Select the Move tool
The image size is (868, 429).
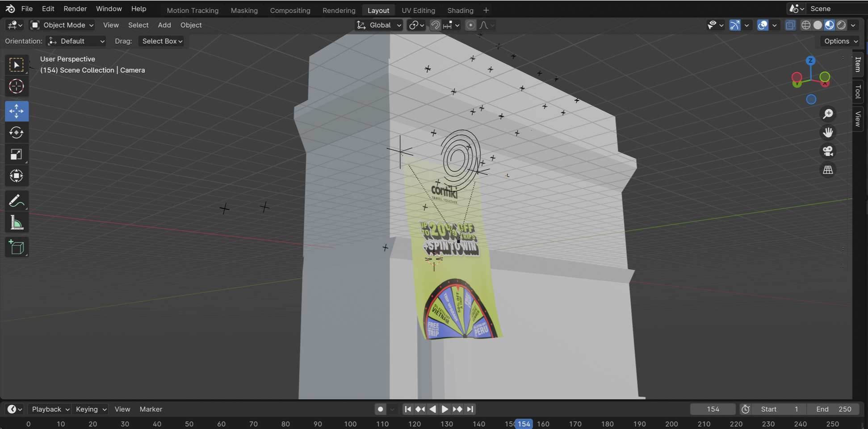click(x=17, y=111)
